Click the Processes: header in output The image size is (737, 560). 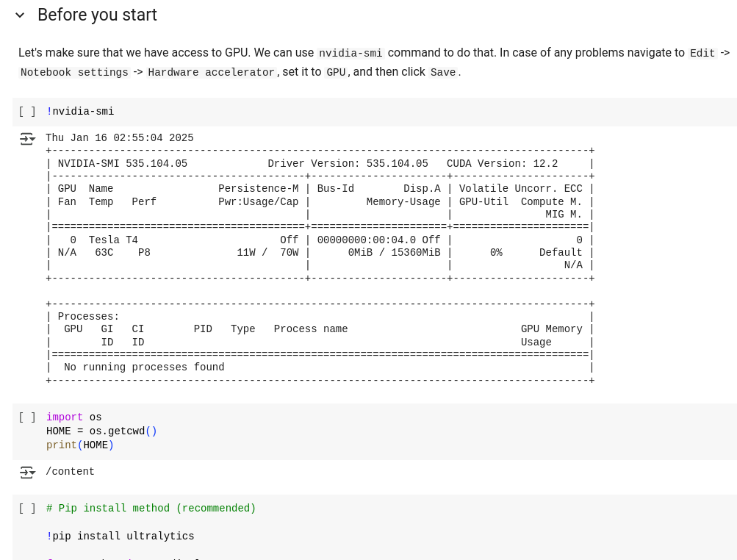pyautogui.click(x=88, y=317)
